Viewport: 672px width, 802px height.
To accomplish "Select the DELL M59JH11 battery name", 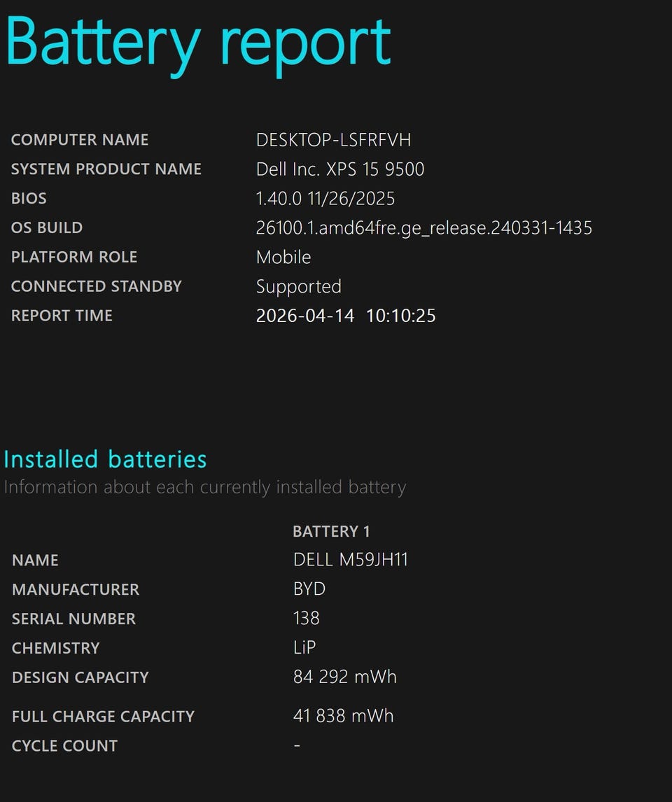I will point(351,560).
